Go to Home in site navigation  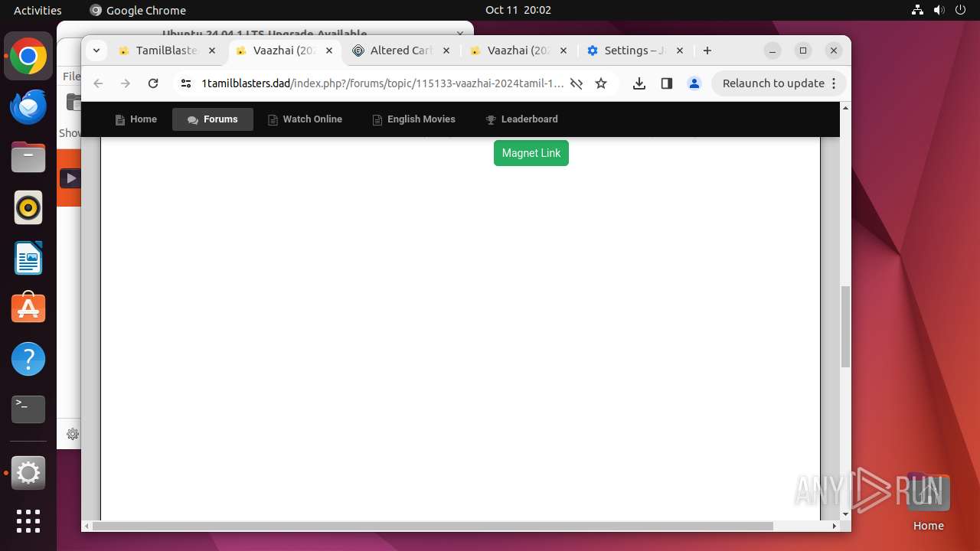(136, 119)
